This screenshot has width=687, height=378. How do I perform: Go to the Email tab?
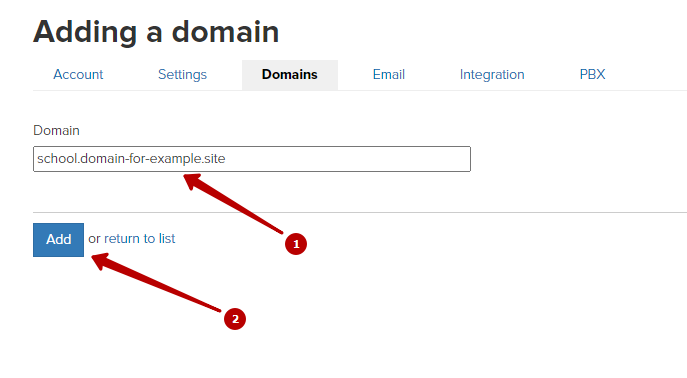click(389, 75)
